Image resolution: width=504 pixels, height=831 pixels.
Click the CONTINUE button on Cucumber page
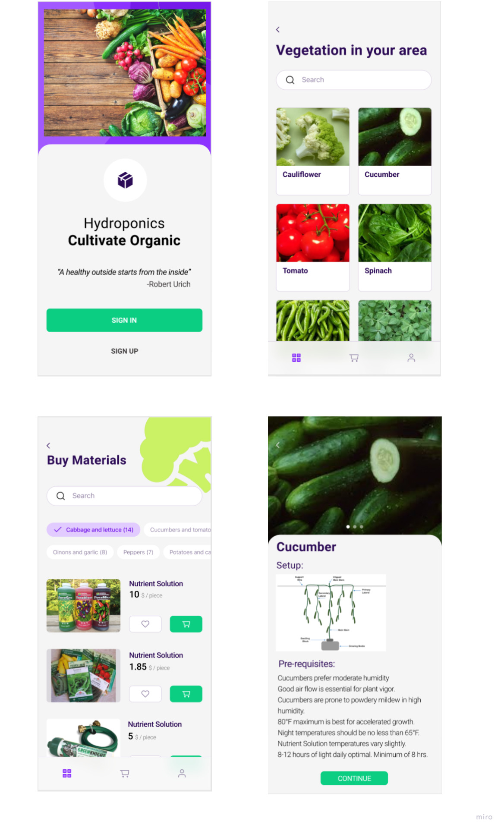click(x=354, y=778)
